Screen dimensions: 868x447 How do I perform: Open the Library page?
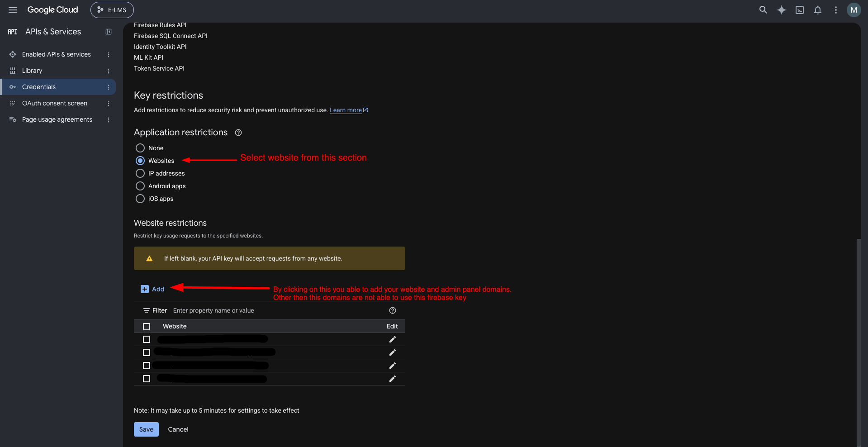tap(32, 71)
